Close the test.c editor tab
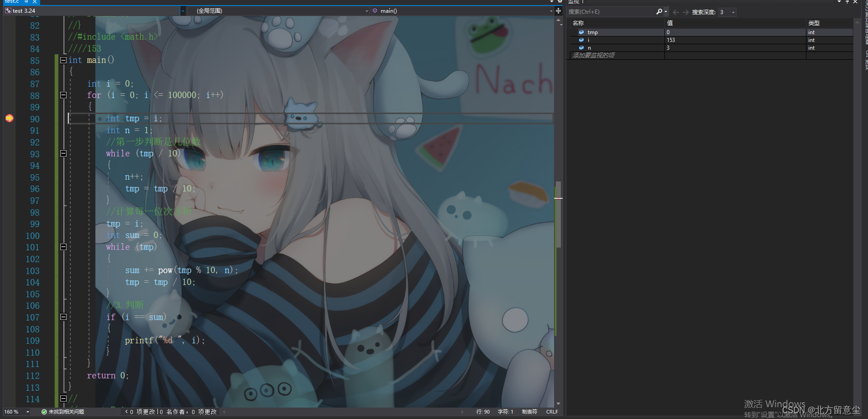This screenshot has width=868, height=419. coord(35,2)
